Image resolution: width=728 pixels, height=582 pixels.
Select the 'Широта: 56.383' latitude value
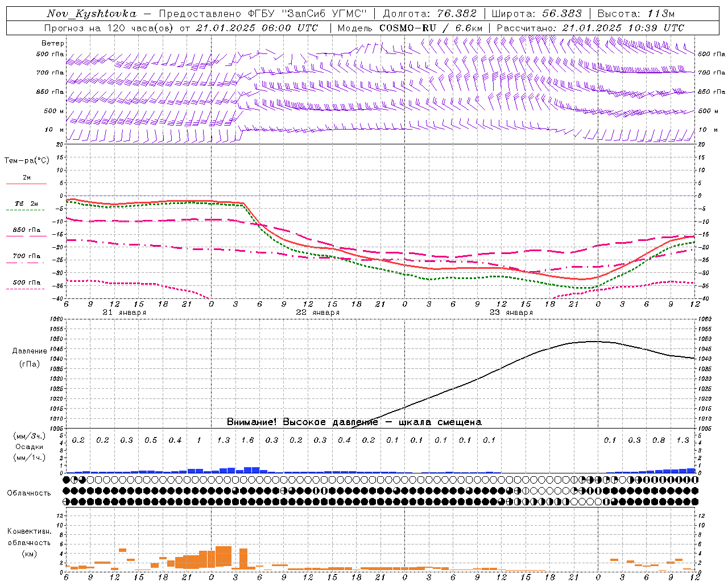click(536, 14)
